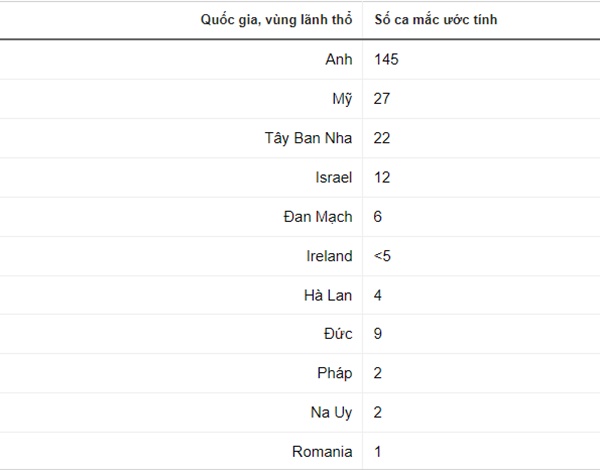Select the case count 9 for Đức
Screen dimensions: 600x470
[378, 334]
